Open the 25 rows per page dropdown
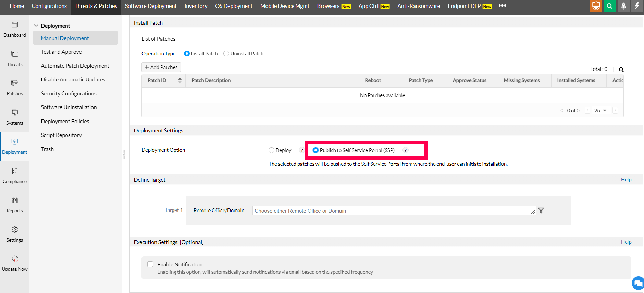Image resolution: width=644 pixels, height=293 pixels. [x=601, y=110]
